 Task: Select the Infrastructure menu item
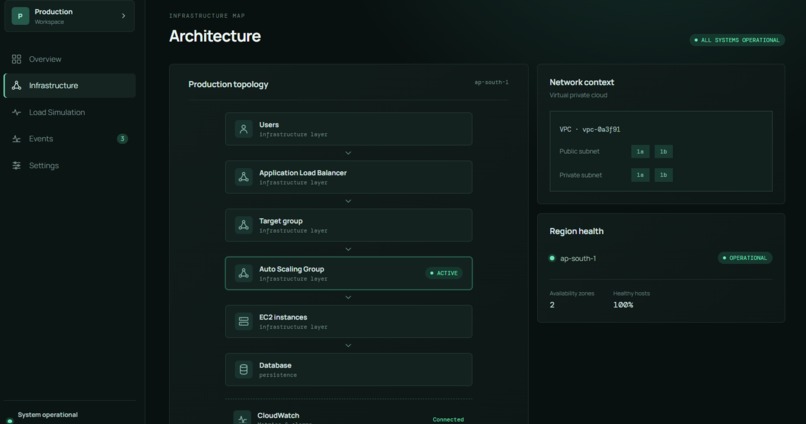69,85
